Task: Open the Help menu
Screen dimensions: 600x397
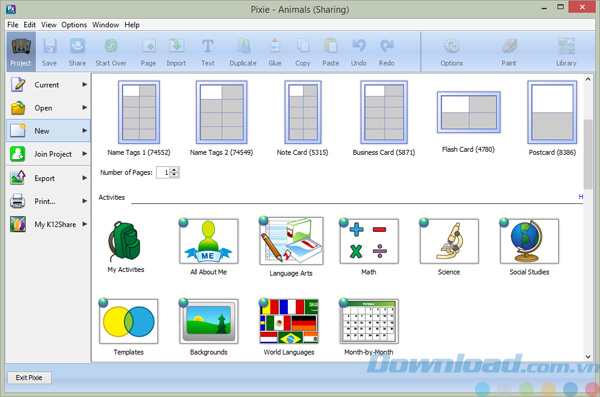Action: [x=132, y=25]
